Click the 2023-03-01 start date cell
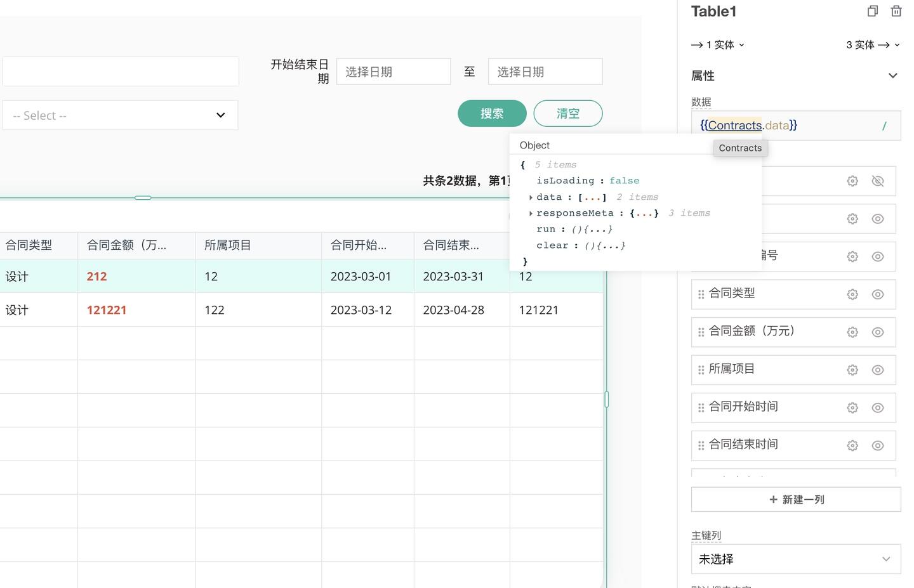The height and width of the screenshot is (588, 914). click(368, 277)
